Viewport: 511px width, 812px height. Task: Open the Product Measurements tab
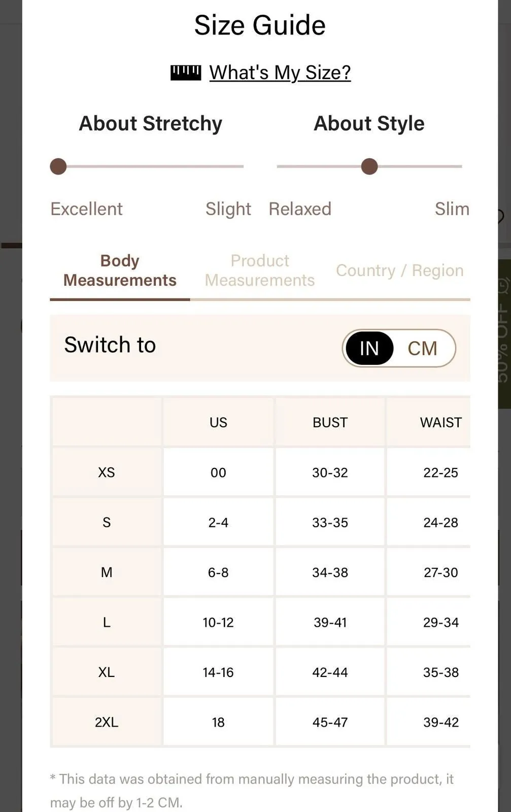pos(260,270)
